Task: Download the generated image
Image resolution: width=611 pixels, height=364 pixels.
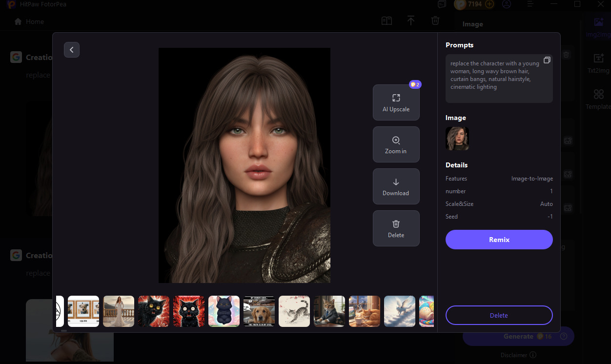Action: 396,186
